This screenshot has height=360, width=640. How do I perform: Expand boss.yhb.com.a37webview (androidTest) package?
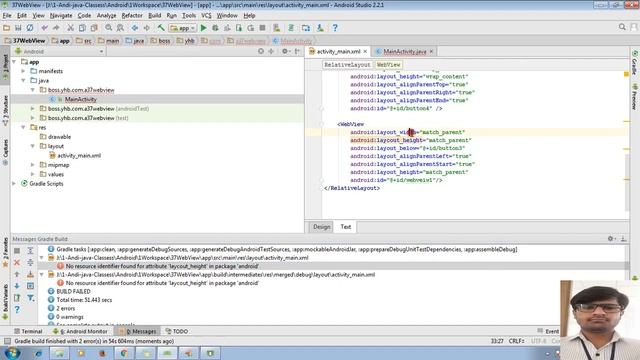click(33, 109)
